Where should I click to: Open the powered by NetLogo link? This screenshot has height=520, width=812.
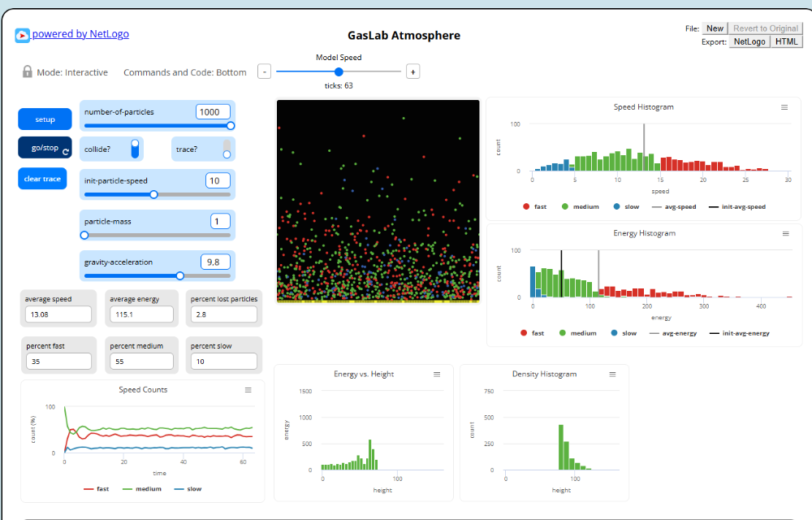coord(80,34)
